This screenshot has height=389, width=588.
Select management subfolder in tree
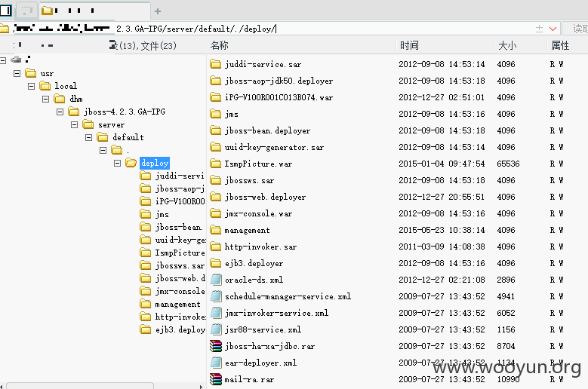pyautogui.click(x=177, y=304)
